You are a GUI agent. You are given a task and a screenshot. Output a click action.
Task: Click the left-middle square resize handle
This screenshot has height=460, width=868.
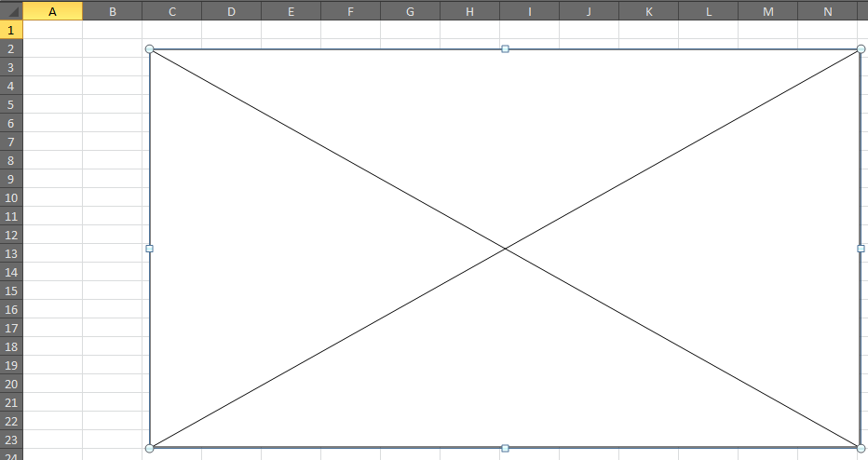click(x=150, y=249)
